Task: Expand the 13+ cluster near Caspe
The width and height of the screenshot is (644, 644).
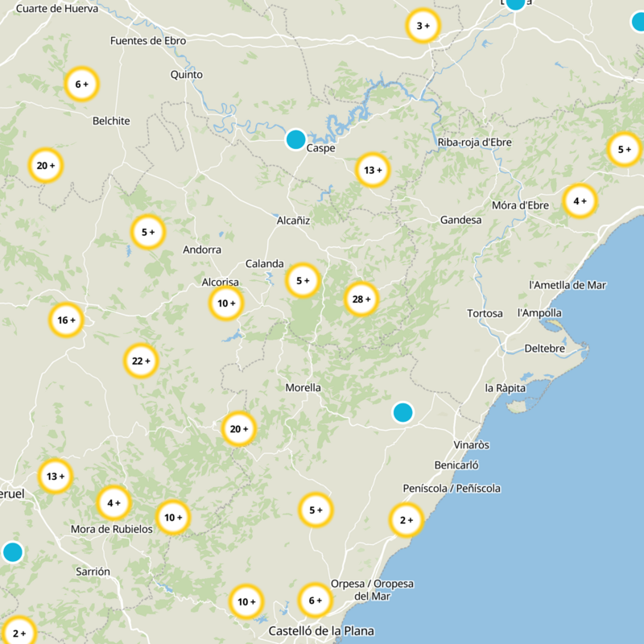Action: tap(373, 170)
